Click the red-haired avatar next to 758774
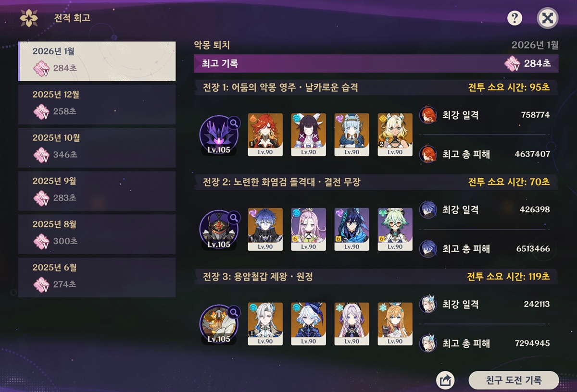Screen dimensions: 577x392 coord(428,115)
